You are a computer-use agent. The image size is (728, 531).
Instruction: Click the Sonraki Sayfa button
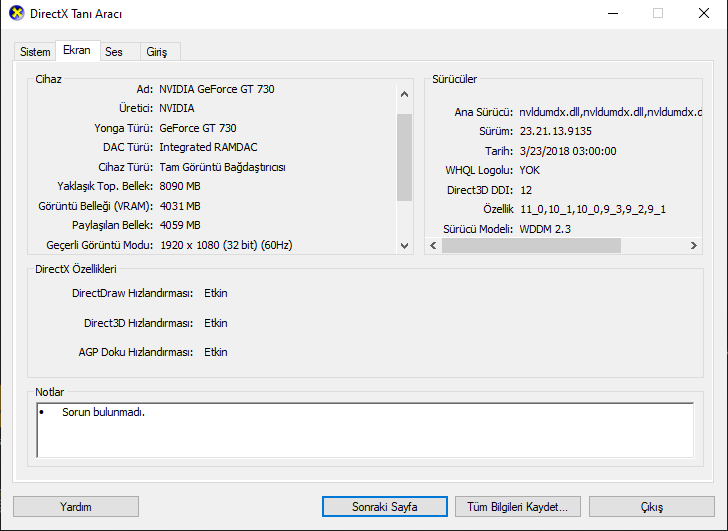[384, 506]
